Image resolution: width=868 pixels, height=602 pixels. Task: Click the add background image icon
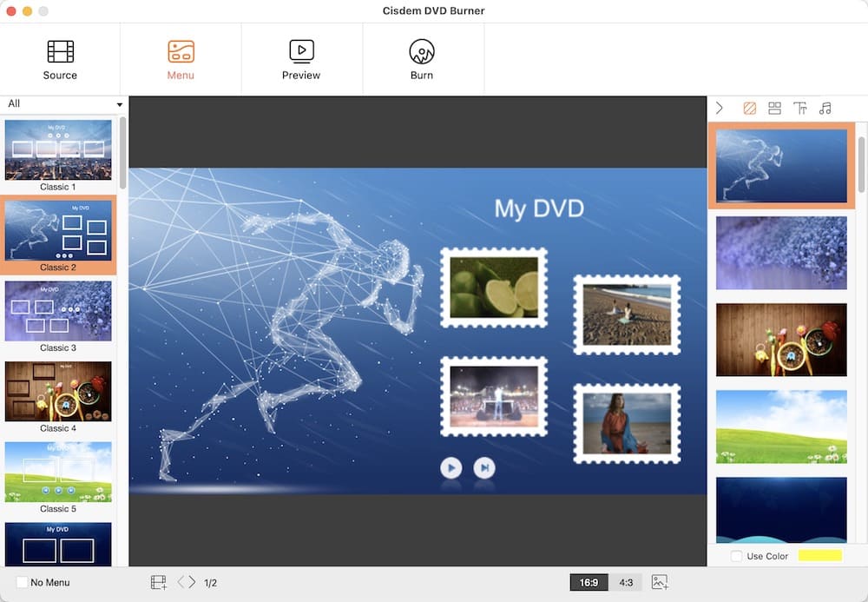[x=659, y=583]
